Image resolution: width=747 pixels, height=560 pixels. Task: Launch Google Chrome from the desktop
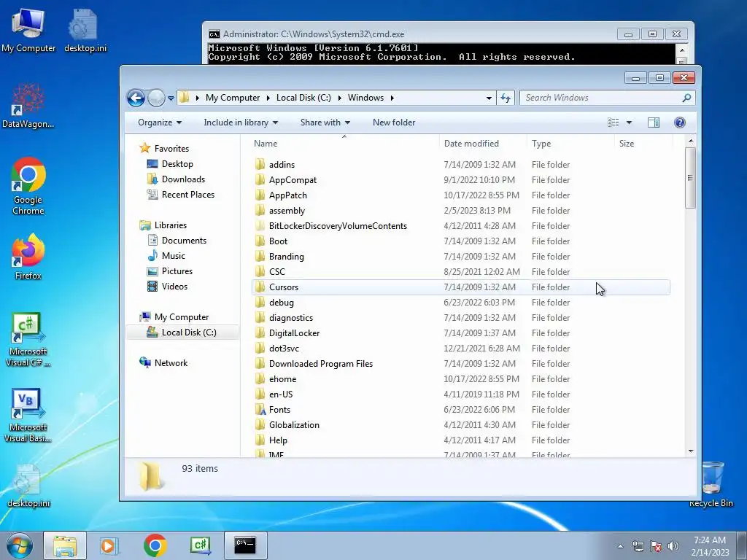(28, 186)
